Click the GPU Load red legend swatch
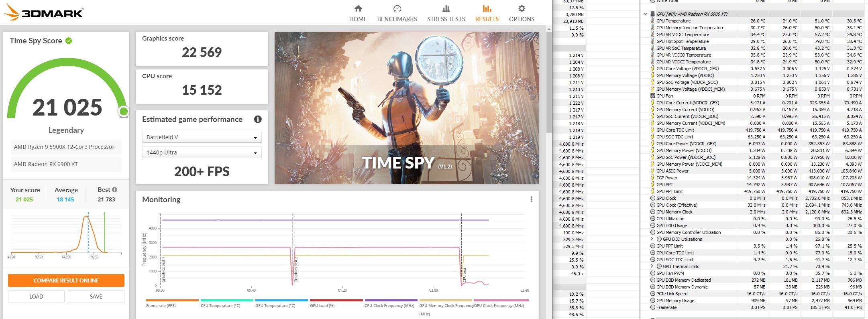 [336, 300]
